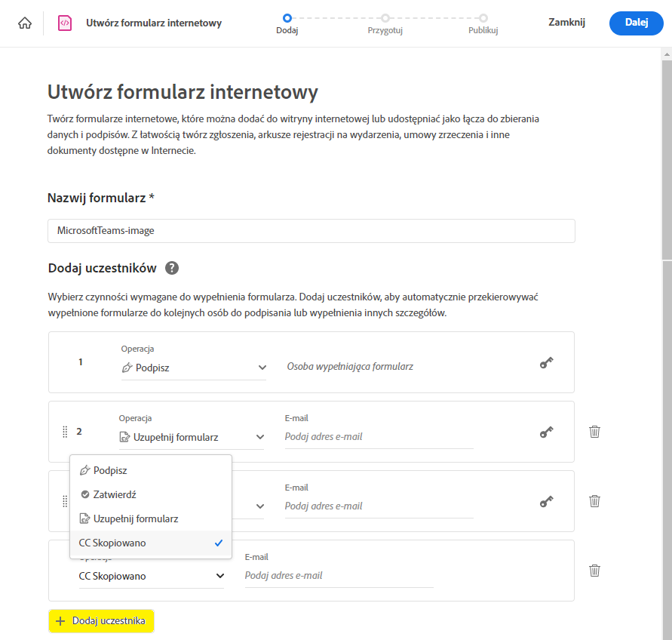Image resolution: width=672 pixels, height=640 pixels.
Task: Click the Zamknij button
Action: [566, 23]
